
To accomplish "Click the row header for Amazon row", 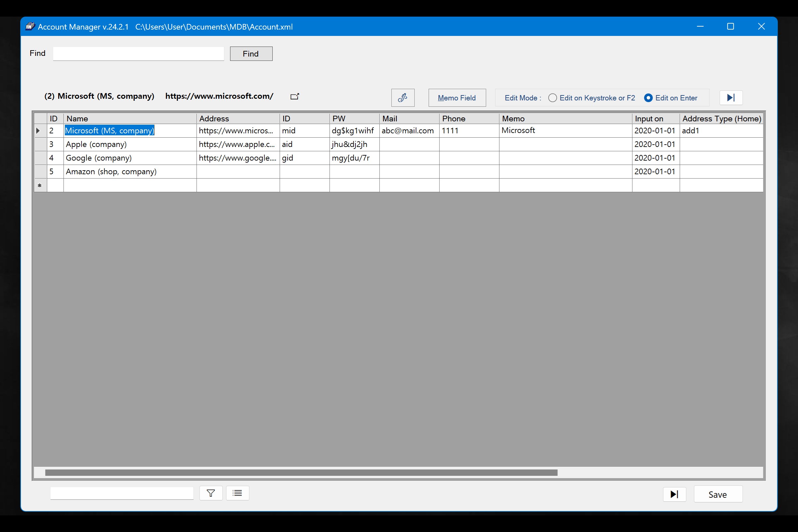I will 40,171.
